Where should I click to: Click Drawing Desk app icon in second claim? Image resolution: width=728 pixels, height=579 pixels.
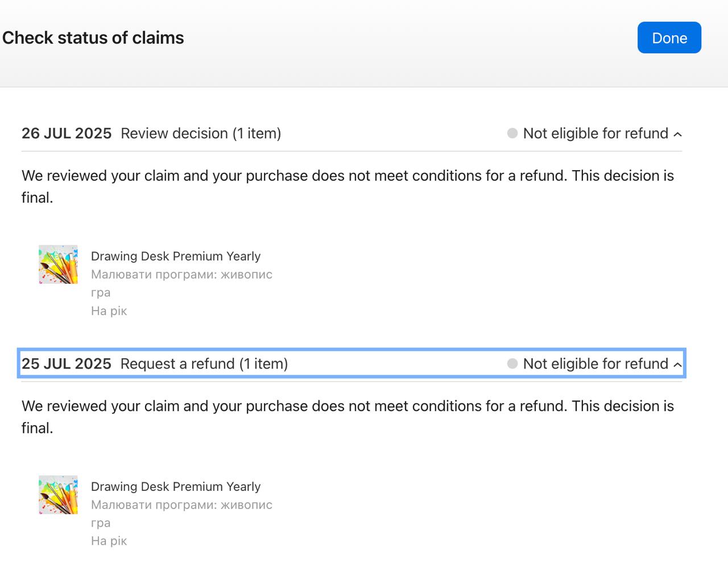[58, 495]
